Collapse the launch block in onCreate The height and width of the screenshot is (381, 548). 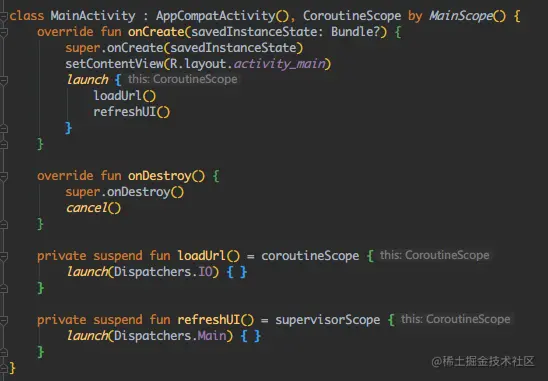[x=3, y=80]
